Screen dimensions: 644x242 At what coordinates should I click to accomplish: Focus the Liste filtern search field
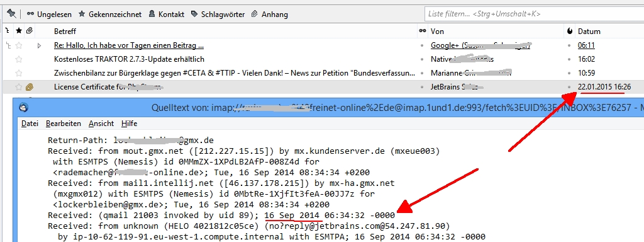534,14
